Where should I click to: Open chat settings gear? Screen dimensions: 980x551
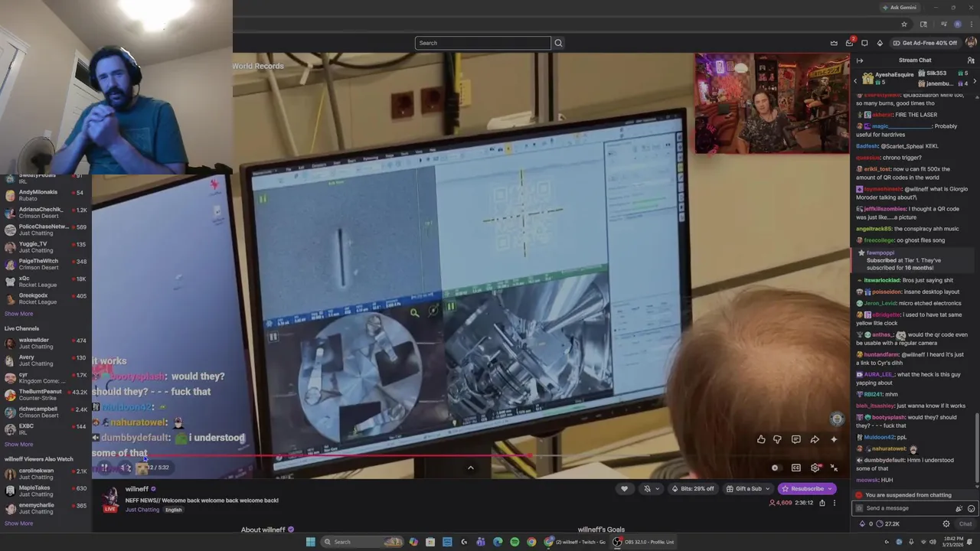coord(946,524)
